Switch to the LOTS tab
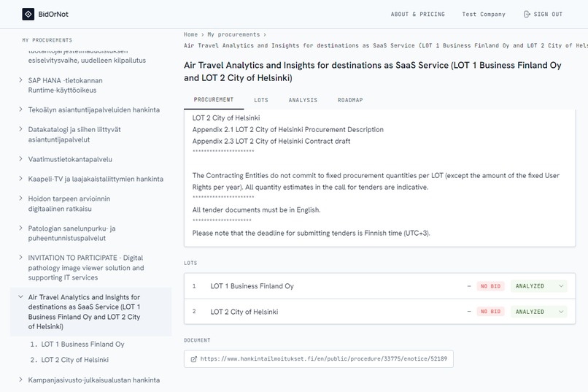 pyautogui.click(x=261, y=100)
